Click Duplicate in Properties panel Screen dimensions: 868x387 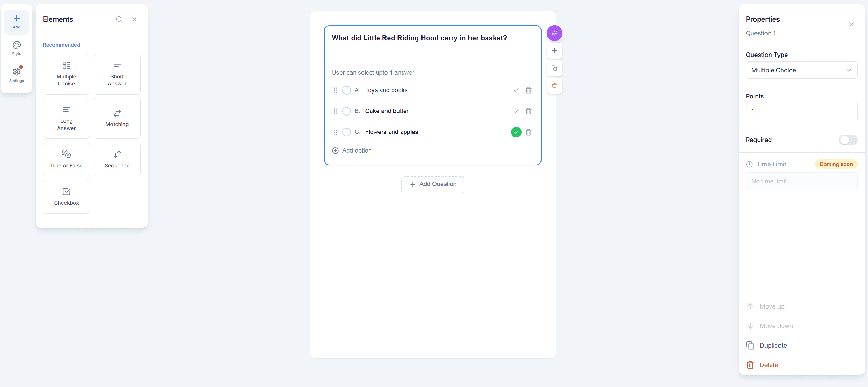pyautogui.click(x=773, y=346)
